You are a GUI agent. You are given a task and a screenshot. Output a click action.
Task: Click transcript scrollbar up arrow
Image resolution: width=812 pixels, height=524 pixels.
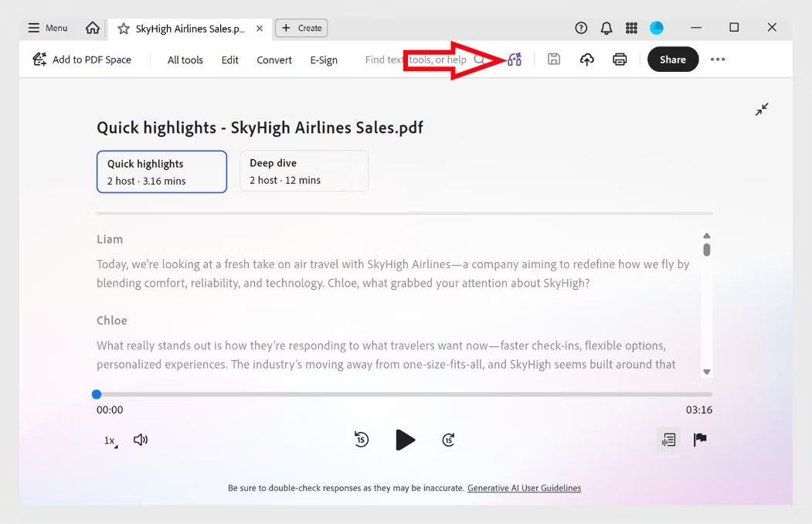[707, 236]
